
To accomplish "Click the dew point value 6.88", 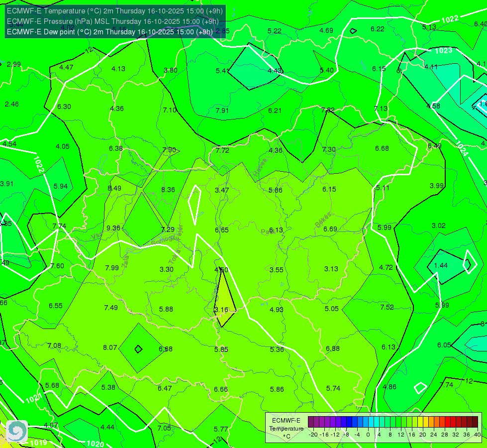I will point(333,348).
